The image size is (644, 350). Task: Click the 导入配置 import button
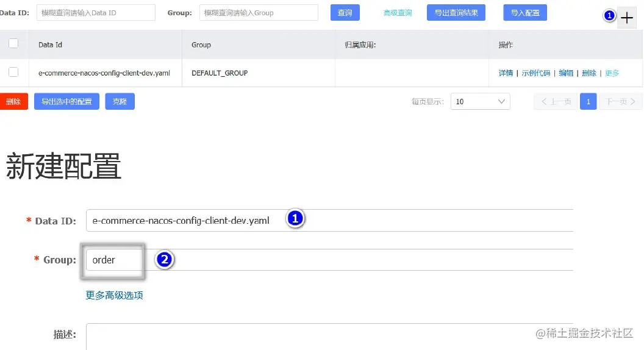coord(525,13)
